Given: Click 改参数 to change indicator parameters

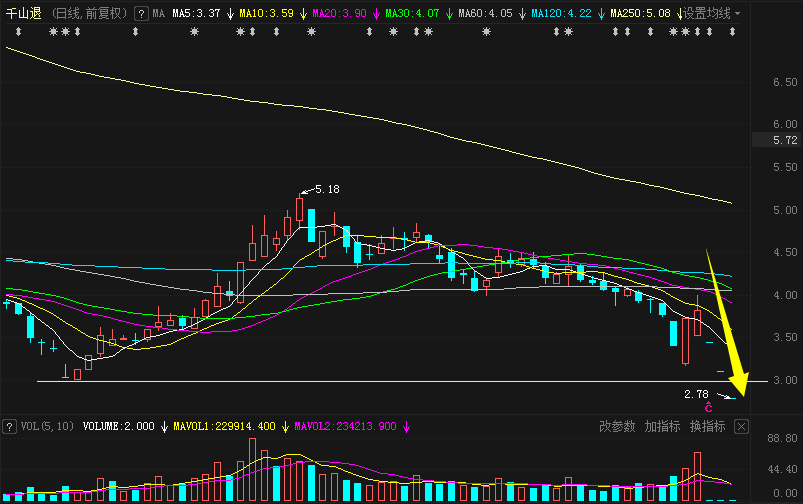Looking at the screenshot, I should tap(617, 427).
